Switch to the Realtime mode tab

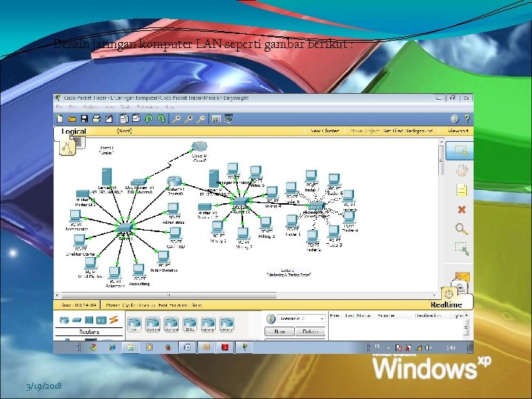click(x=446, y=304)
